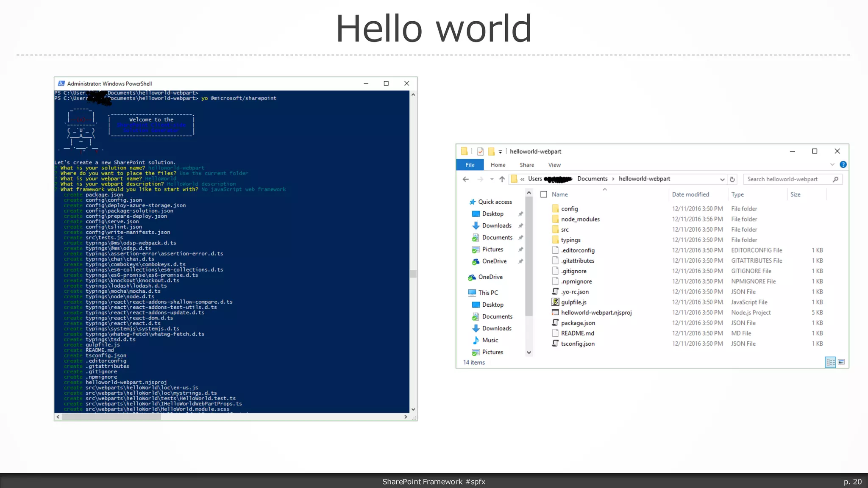
Task: Click the Explorer back arrow
Action: 466,179
